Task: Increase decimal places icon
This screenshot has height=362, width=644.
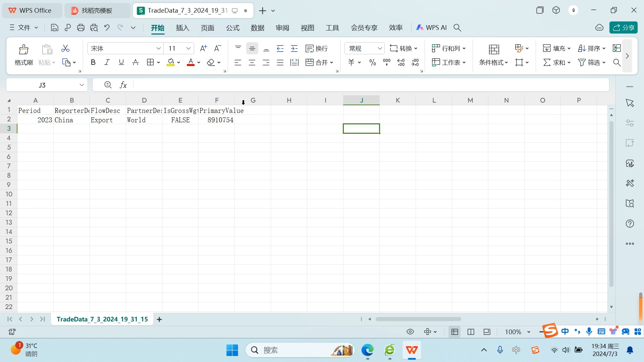Action: pos(401,62)
